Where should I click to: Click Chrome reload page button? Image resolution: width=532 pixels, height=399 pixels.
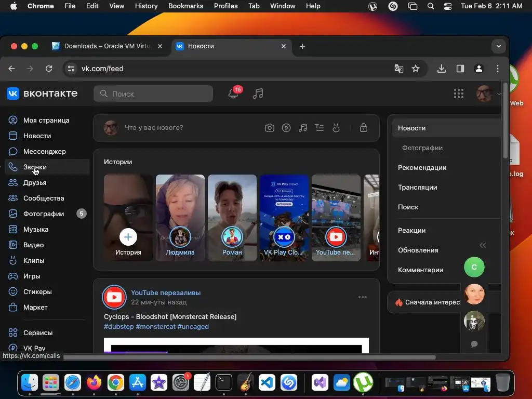click(x=49, y=69)
